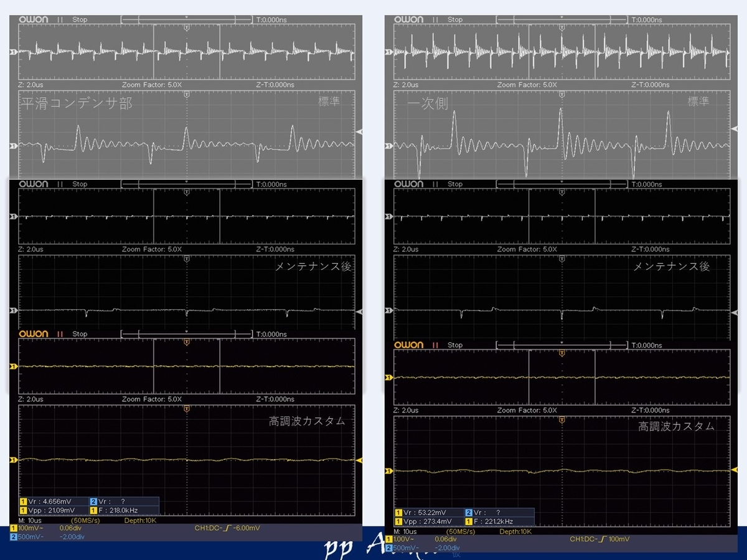Select the 一次側 heading label

pyautogui.click(x=428, y=104)
